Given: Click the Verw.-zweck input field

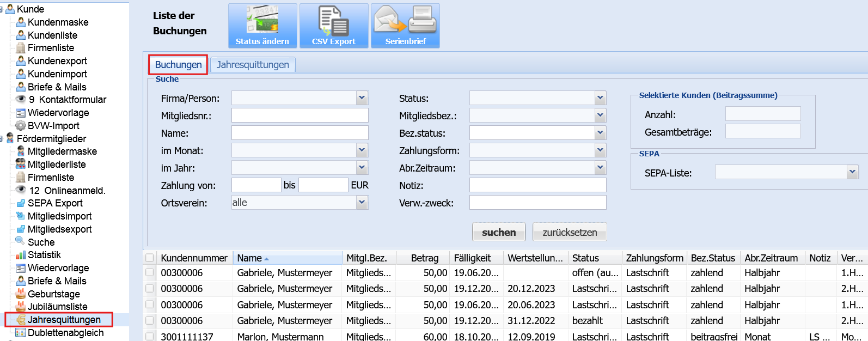Looking at the screenshot, I should tap(538, 203).
